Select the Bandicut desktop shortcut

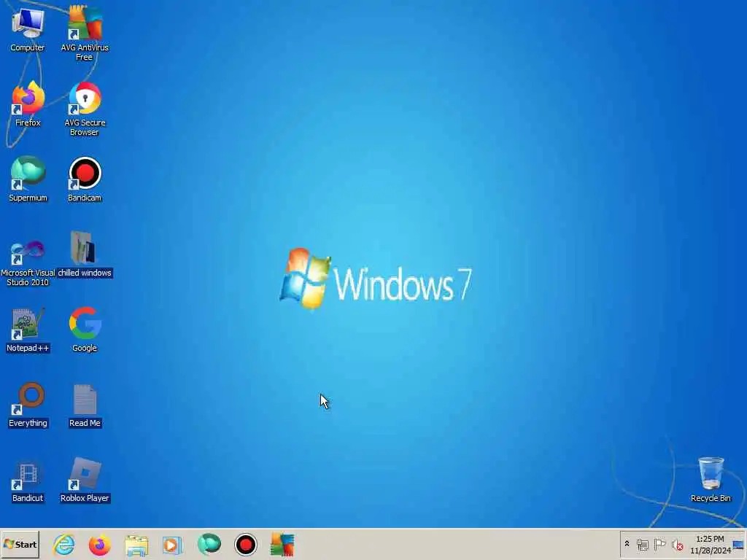(x=28, y=480)
